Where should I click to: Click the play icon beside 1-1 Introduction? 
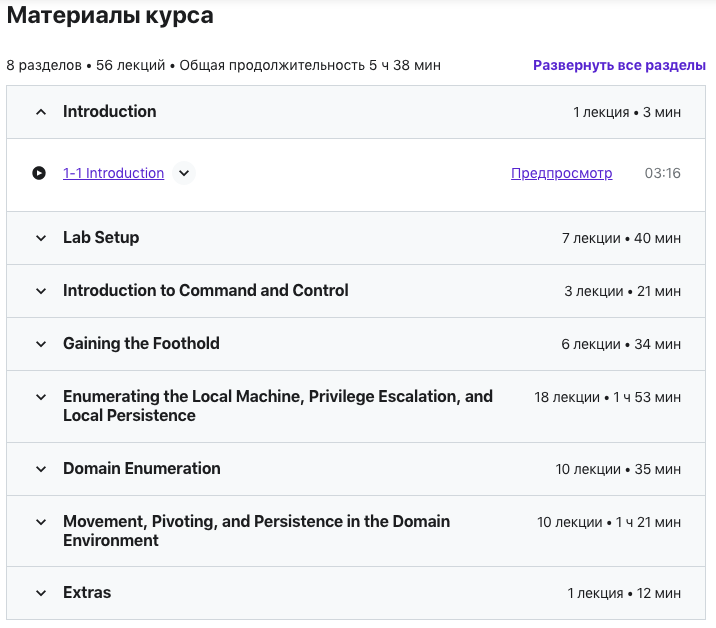click(x=39, y=173)
